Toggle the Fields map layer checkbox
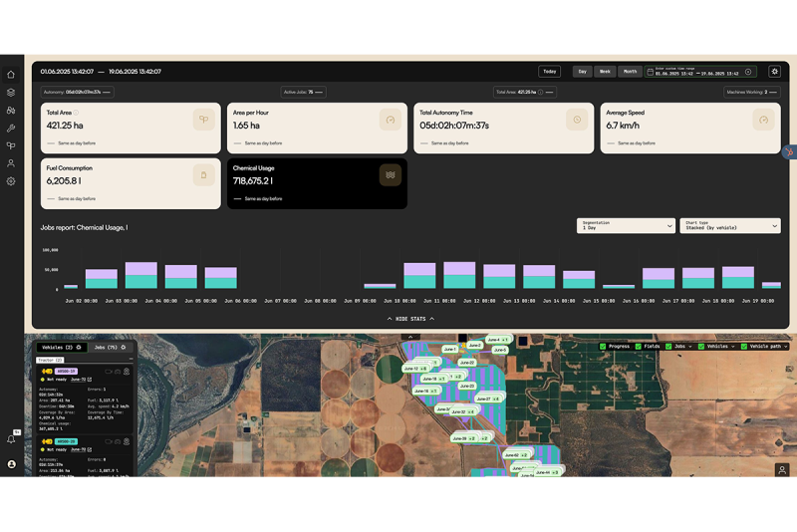 639,347
